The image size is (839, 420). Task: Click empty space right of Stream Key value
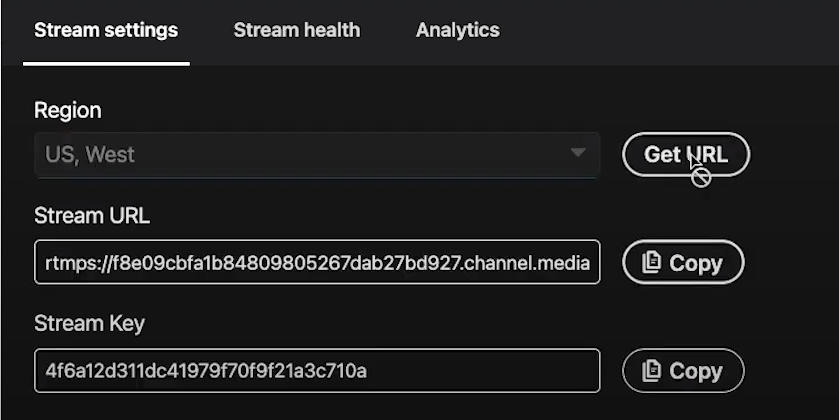(482, 370)
